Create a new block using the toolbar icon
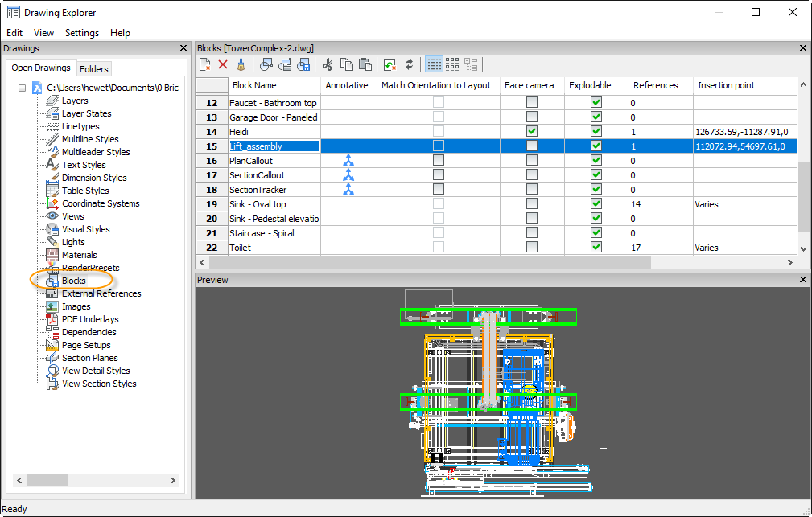 coord(205,64)
